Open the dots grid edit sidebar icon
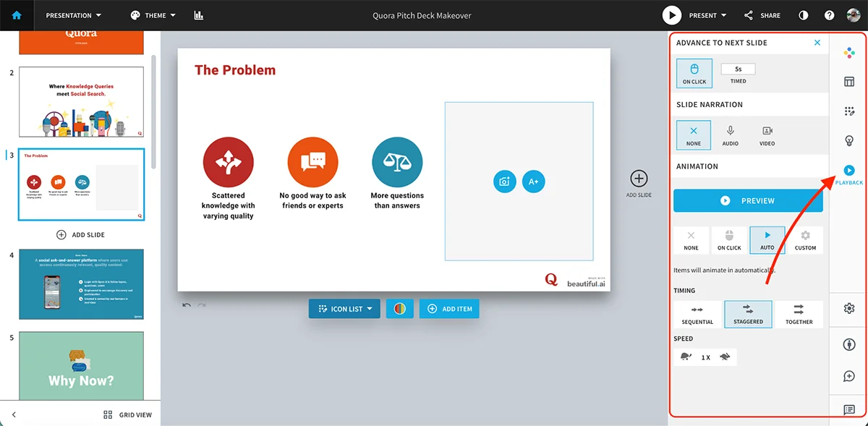 [849, 111]
